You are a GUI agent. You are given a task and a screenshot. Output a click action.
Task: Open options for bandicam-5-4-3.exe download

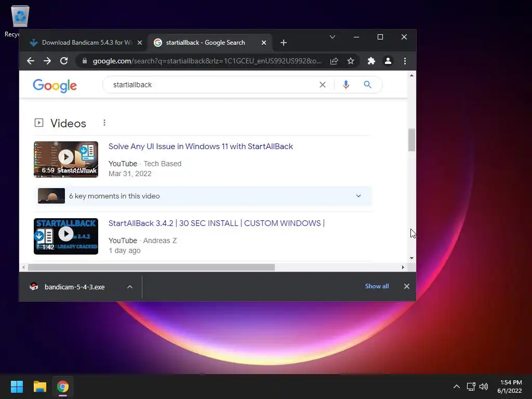pos(129,287)
